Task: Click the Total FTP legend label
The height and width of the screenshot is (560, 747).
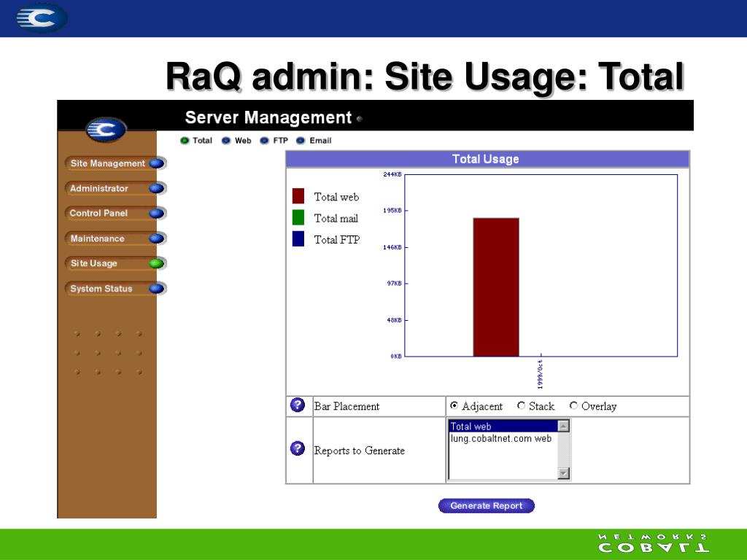Action: [337, 239]
